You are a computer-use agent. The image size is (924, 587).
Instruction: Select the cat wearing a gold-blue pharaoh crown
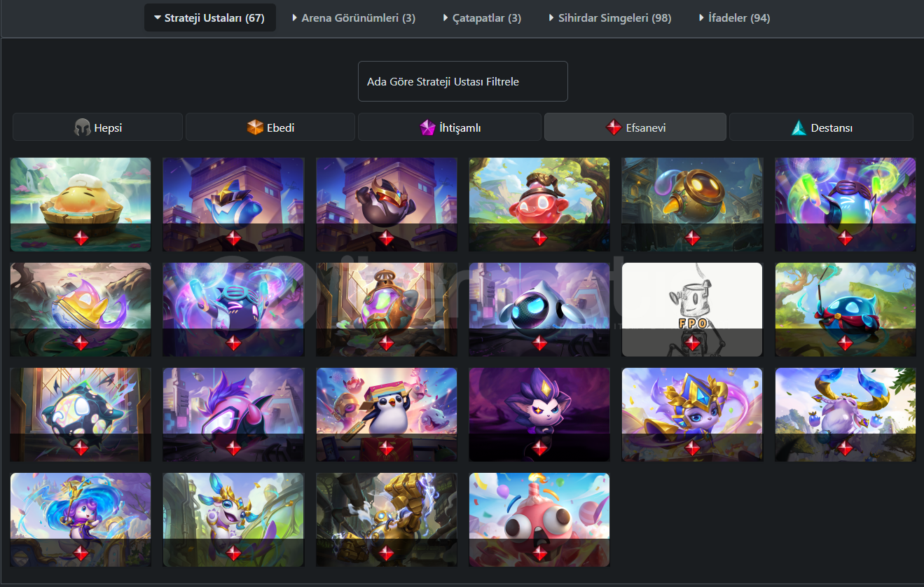pyautogui.click(x=692, y=414)
